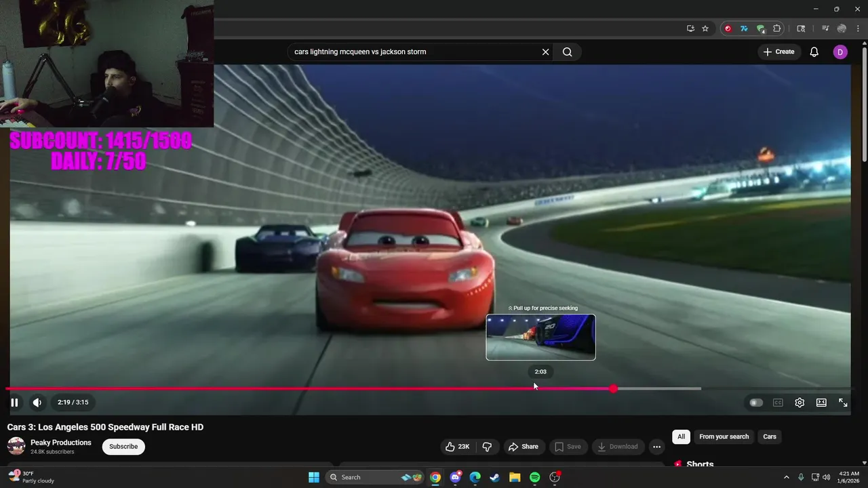
Task: Open the 7TV browser extension
Action: [x=744, y=28]
